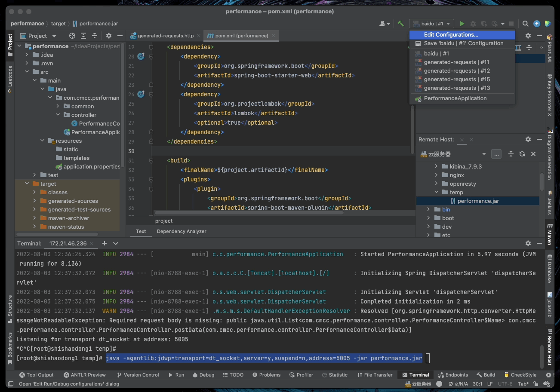Click the green Run button in toolbar
The image size is (560, 392).
tap(462, 24)
